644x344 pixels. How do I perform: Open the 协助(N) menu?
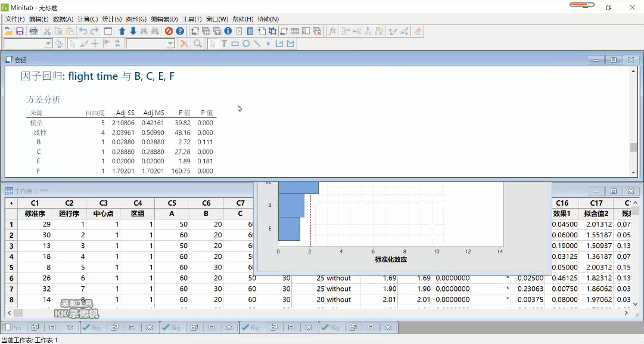pos(268,19)
